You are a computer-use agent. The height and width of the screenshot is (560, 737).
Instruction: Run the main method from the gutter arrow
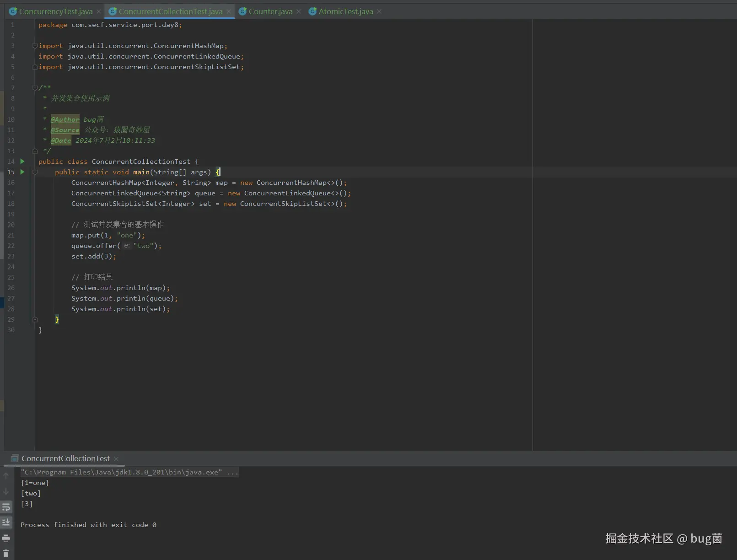click(x=22, y=172)
